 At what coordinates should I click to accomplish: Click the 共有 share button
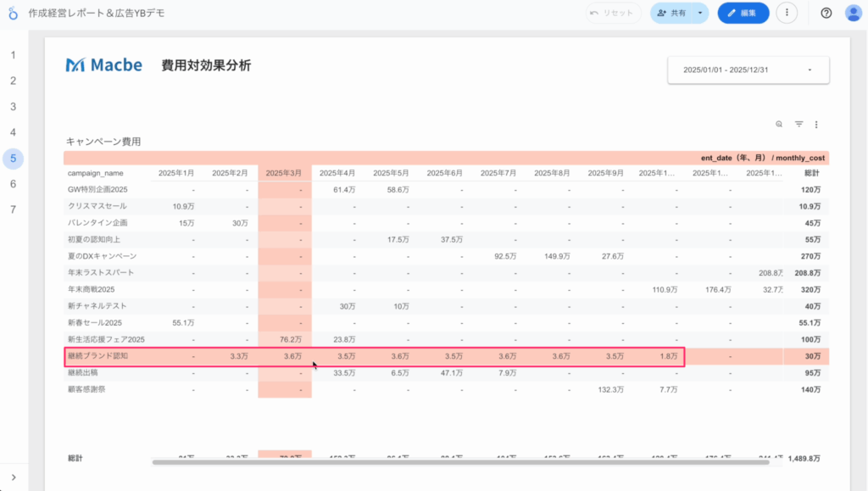(x=670, y=13)
